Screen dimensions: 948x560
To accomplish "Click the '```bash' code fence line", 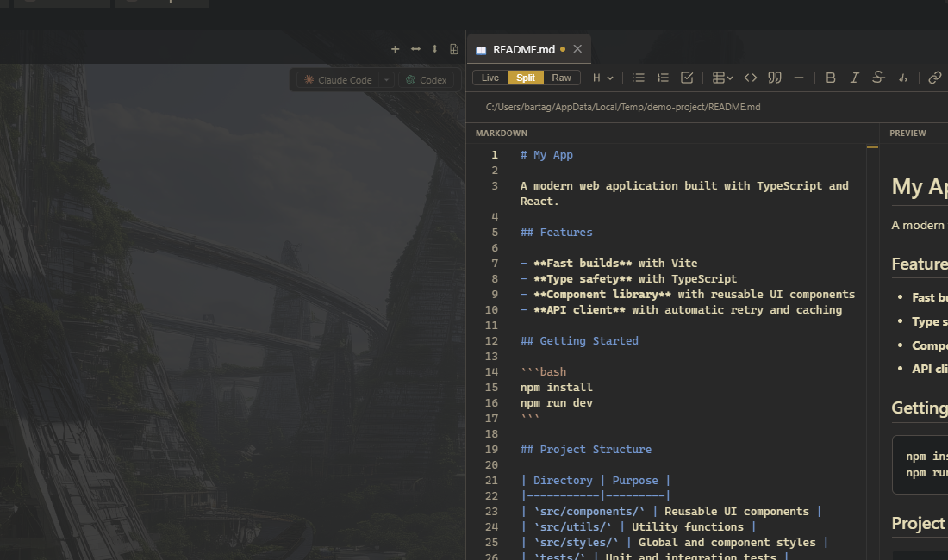I will (544, 371).
